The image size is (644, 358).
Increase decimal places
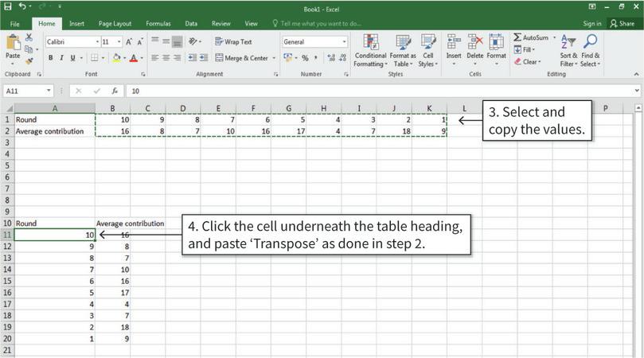331,58
